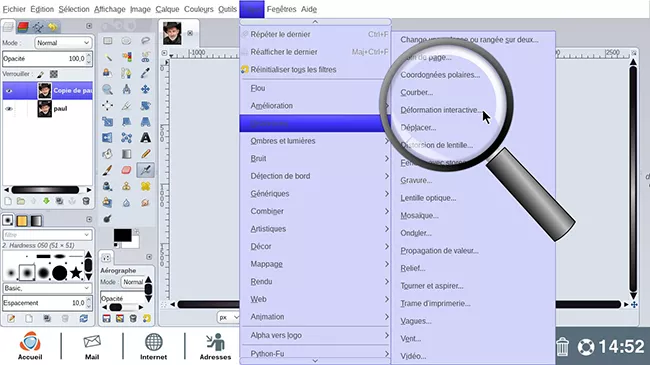Select the Bucket Fill tool
The height and width of the screenshot is (365, 650).
pos(108,154)
